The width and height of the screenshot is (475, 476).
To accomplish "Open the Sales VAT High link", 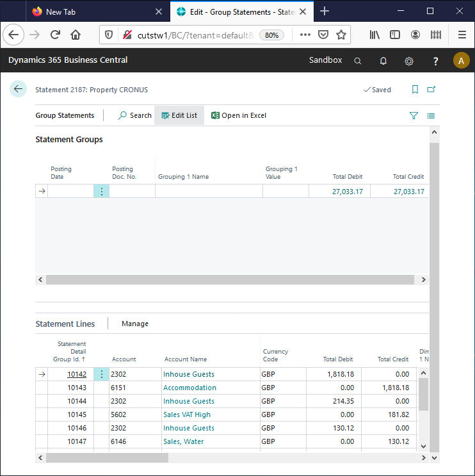I will click(187, 414).
